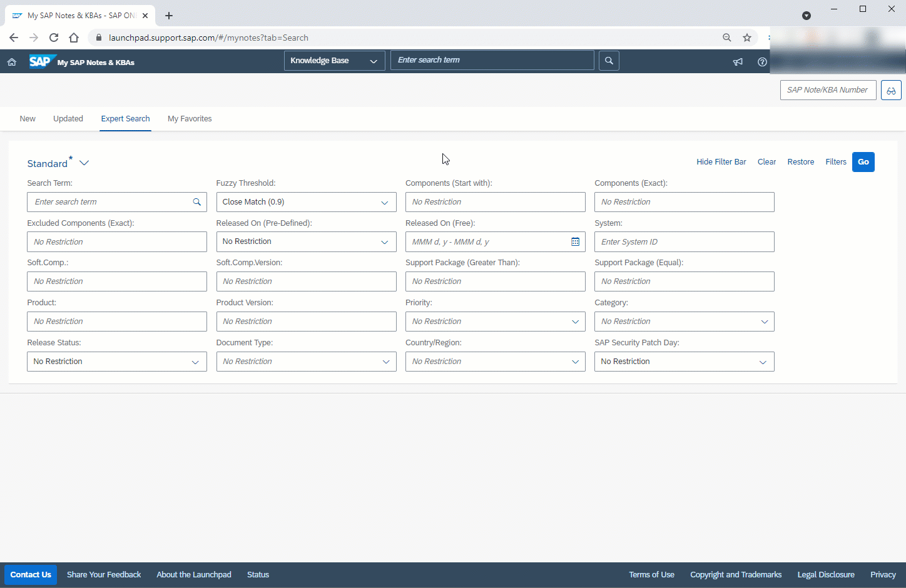The width and height of the screenshot is (906, 588).
Task: Expand the Standard variant chevron
Action: pyautogui.click(x=84, y=163)
